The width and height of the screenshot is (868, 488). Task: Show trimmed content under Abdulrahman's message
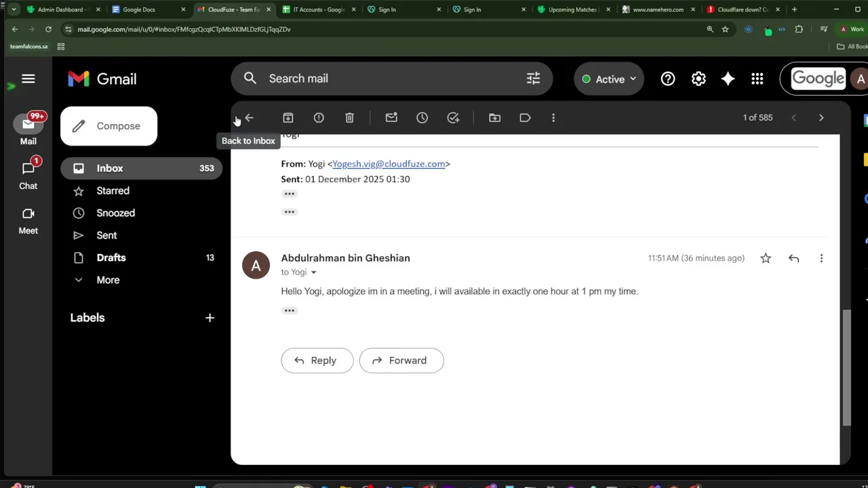[x=290, y=310]
